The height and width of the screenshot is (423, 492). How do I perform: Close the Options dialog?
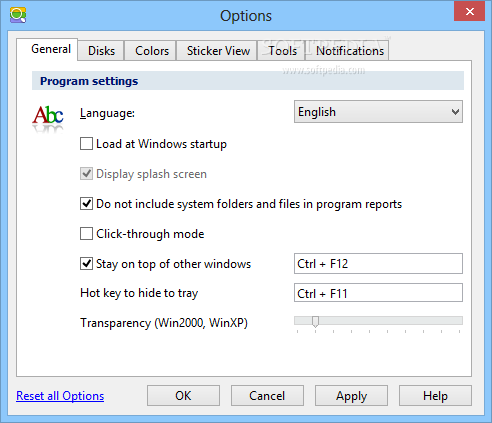[x=469, y=11]
